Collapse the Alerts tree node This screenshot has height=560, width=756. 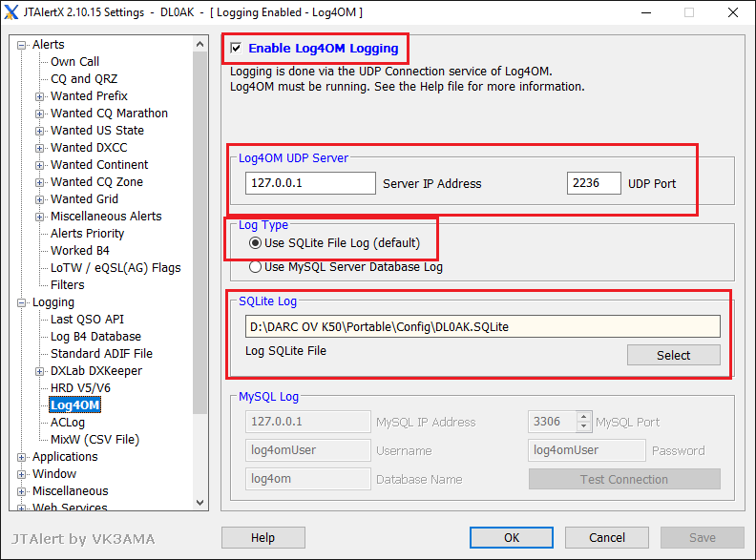tap(21, 45)
